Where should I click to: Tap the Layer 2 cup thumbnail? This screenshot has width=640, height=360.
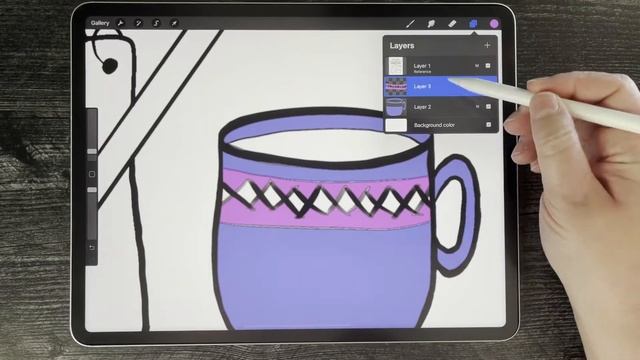(396, 107)
